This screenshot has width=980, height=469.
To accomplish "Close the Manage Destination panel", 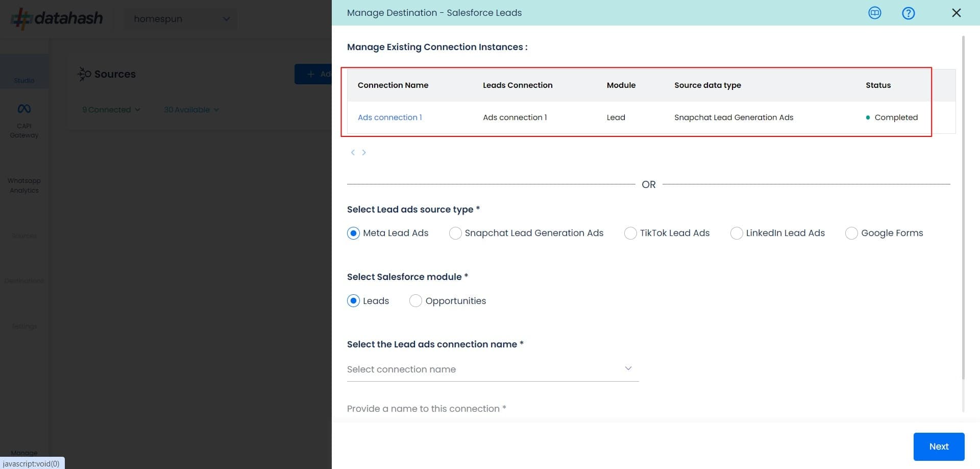I will pyautogui.click(x=957, y=13).
